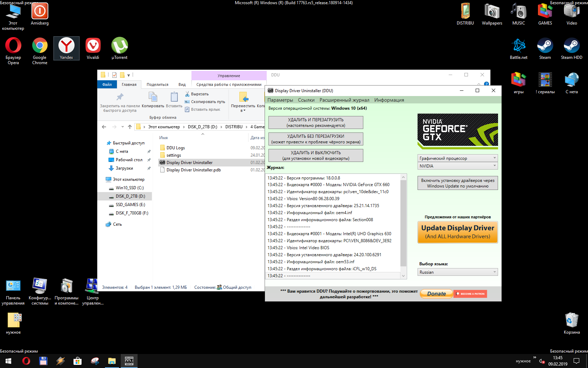Select the MUSIC desktop folder icon

(x=519, y=14)
